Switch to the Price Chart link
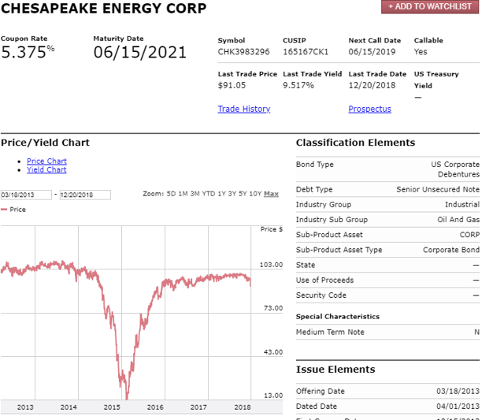The height and width of the screenshot is (420, 504). tap(46, 161)
